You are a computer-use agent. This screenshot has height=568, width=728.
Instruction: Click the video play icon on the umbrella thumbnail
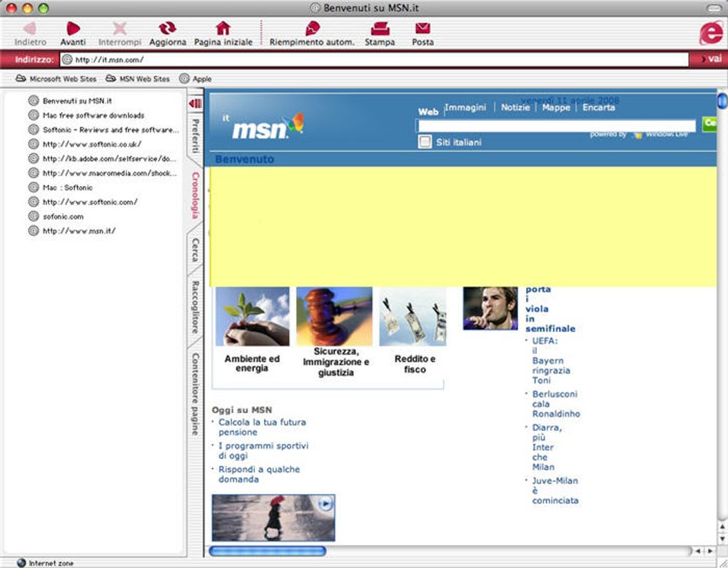326,503
